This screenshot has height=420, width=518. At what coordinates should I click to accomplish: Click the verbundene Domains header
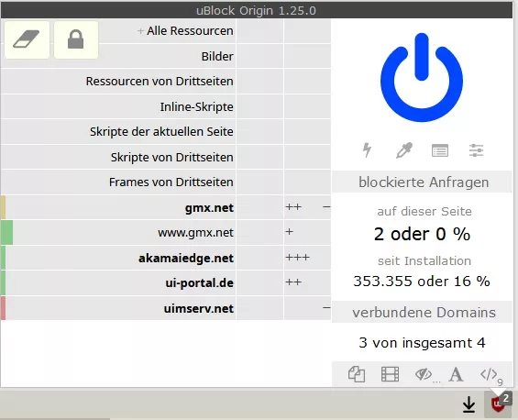click(x=423, y=313)
